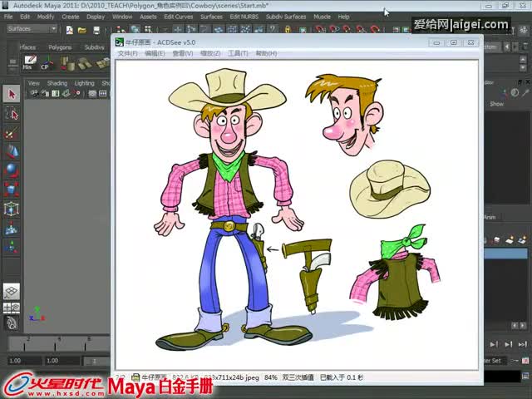Click the animation start time field 1.00
The height and width of the screenshot is (399, 532).
pos(24,361)
